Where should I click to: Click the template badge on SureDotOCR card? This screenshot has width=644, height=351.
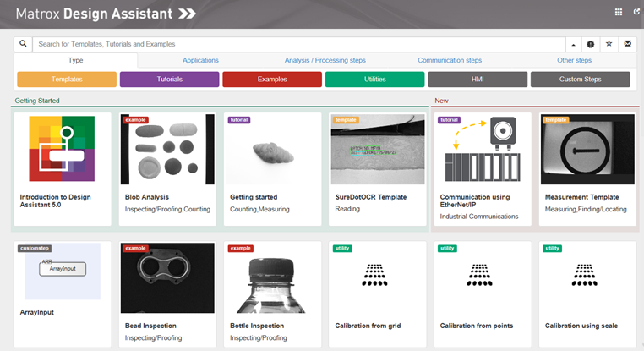click(x=346, y=120)
